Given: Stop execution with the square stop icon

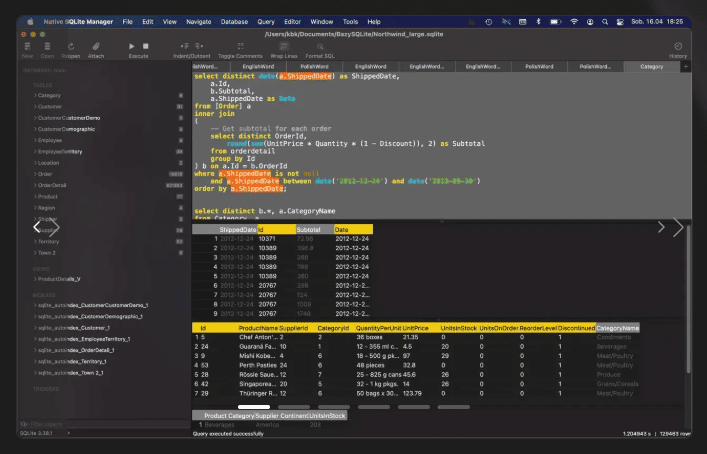Looking at the screenshot, I should 145,46.
